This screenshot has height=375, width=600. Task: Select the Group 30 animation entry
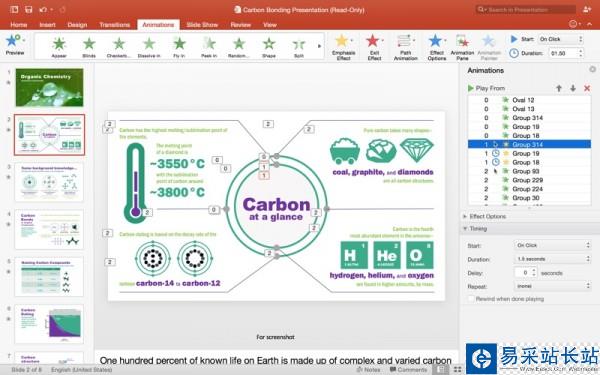(x=529, y=198)
